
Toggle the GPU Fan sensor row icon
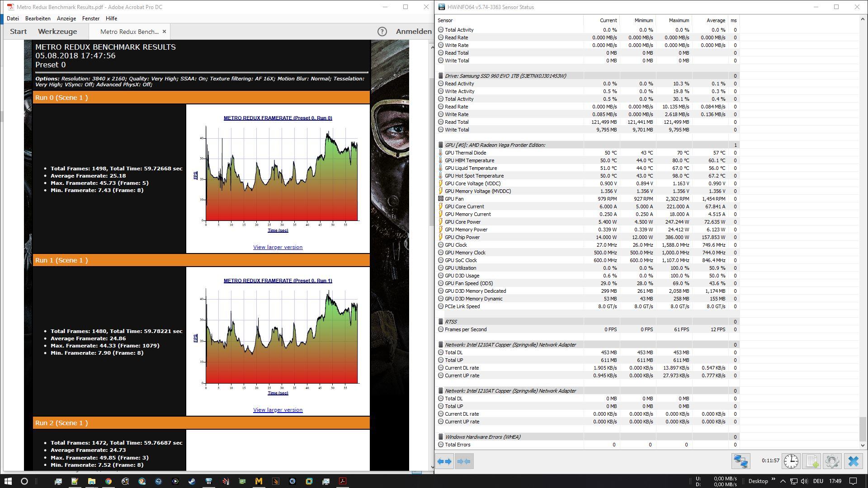tap(441, 199)
